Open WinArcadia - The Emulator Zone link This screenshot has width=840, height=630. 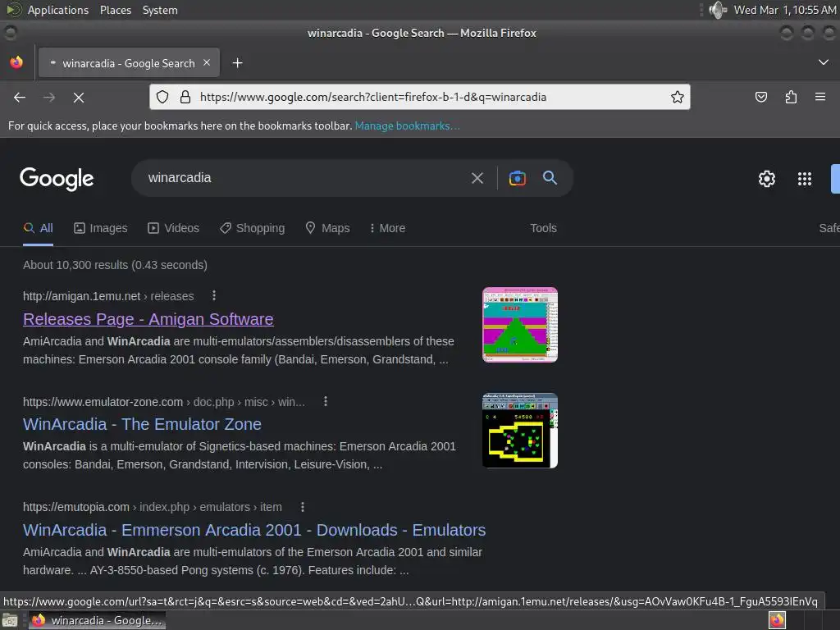coord(142,424)
